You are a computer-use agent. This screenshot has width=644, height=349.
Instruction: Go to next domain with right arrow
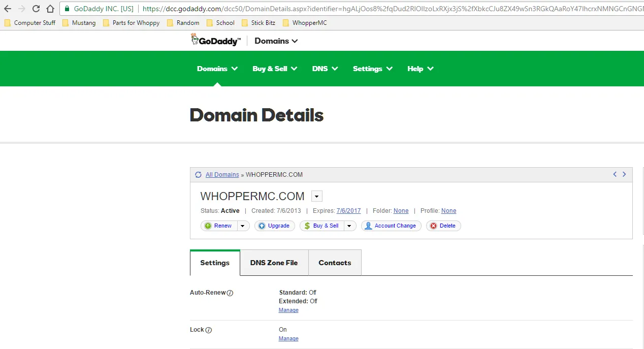click(624, 174)
